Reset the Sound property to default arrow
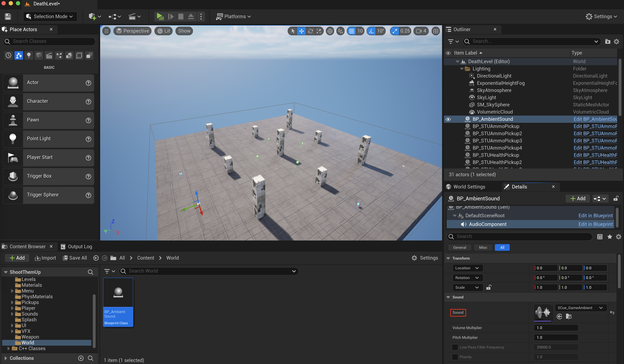 pyautogui.click(x=612, y=313)
